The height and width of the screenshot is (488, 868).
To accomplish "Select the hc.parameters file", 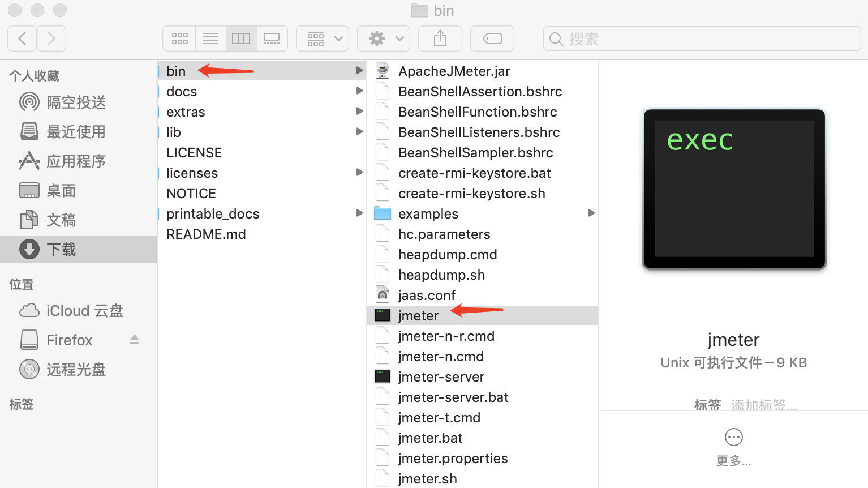I will point(482,234).
